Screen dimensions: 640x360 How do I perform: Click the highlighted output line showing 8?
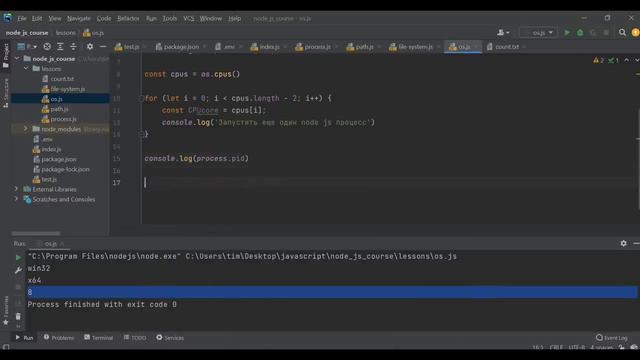pos(332,292)
